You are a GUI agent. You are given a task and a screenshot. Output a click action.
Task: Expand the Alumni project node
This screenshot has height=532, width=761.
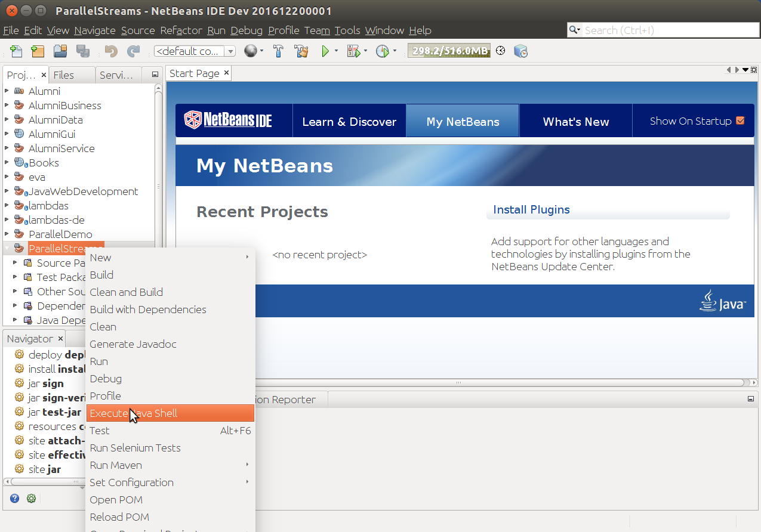pos(7,91)
